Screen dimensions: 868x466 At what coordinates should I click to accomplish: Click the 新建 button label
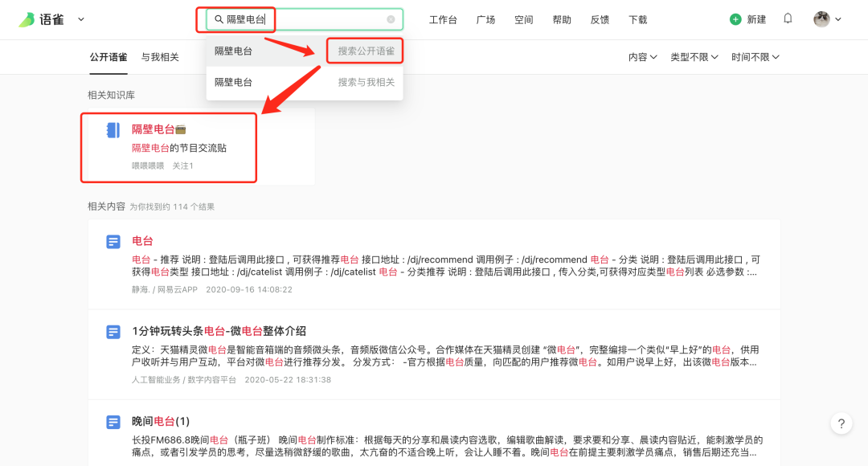(756, 20)
